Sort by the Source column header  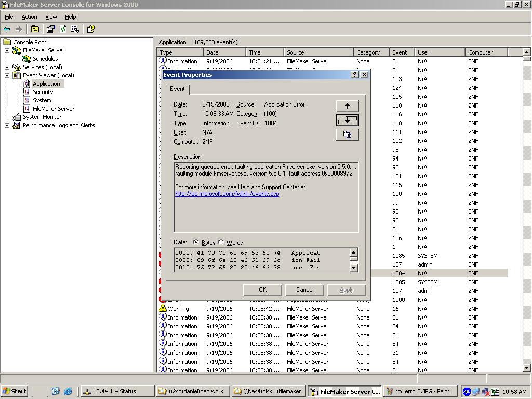click(x=318, y=52)
